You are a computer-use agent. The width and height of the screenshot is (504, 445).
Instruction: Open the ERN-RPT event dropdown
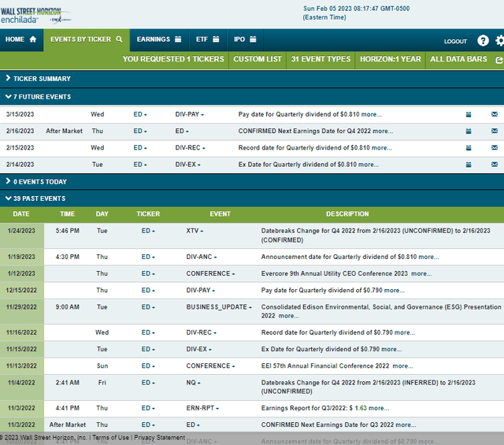coord(202,408)
